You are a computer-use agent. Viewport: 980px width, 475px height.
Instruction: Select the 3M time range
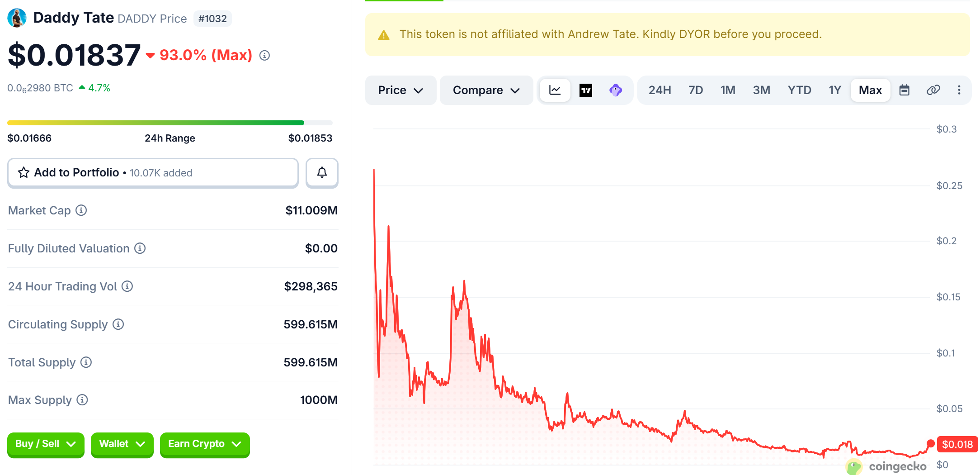click(x=761, y=90)
